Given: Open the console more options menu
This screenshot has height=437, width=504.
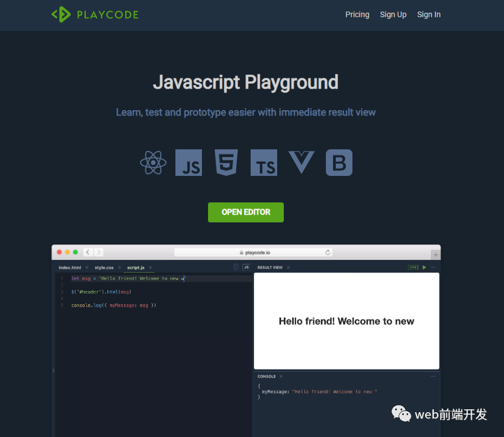Looking at the screenshot, I should pos(433,376).
